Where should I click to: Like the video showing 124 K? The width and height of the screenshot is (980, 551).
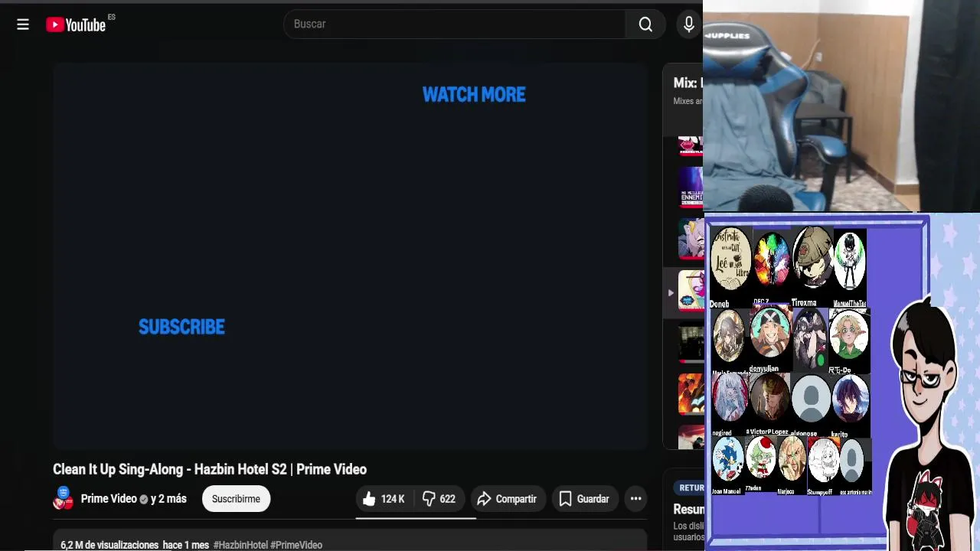click(384, 499)
